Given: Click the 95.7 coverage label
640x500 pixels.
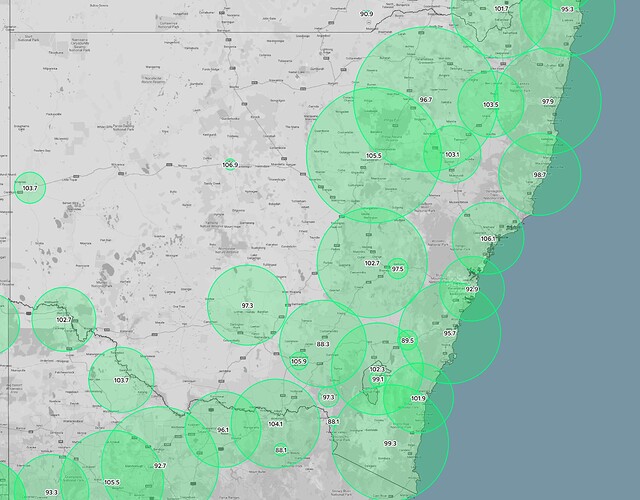Looking at the screenshot, I should pos(450,332).
